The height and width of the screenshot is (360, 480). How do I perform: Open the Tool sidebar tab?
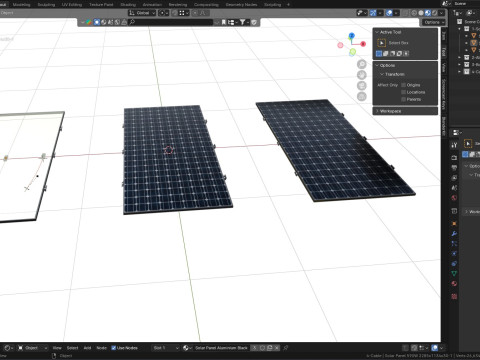point(444,52)
